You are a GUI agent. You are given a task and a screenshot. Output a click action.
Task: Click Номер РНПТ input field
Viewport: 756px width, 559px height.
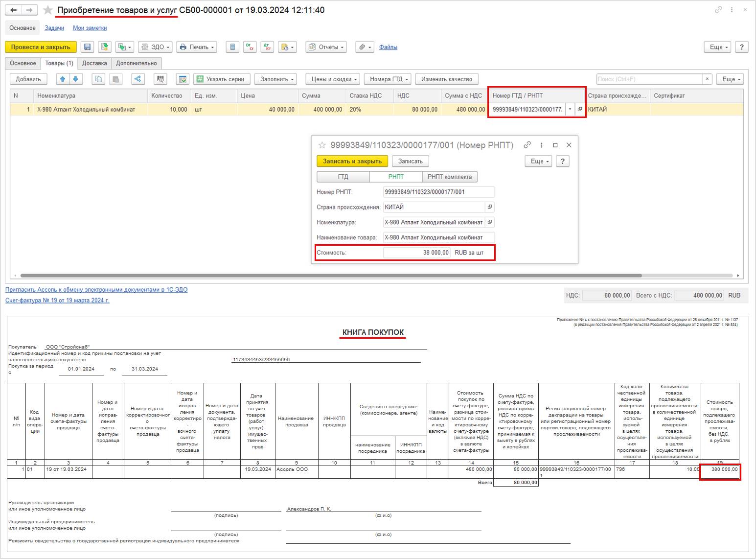(439, 192)
